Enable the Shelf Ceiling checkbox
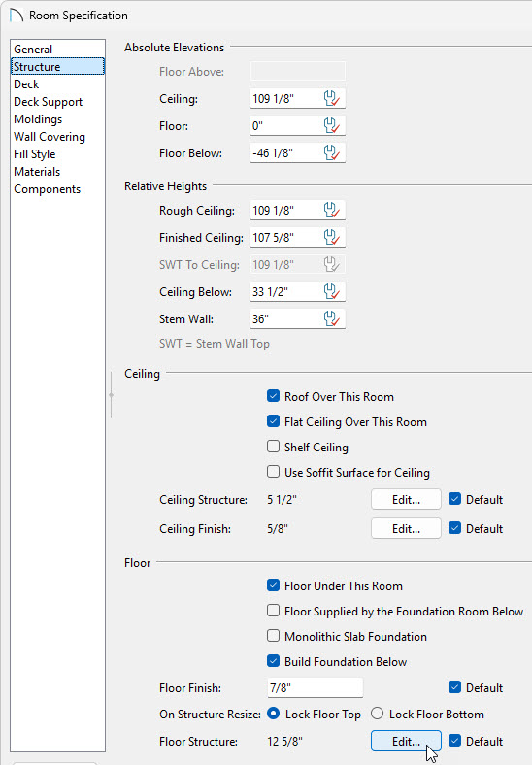The width and height of the screenshot is (532, 765). click(274, 447)
